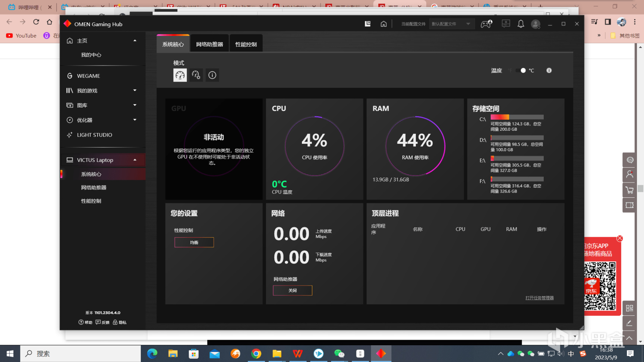Show the temperature info tooltip icon
This screenshot has height=362, width=644.
coord(549,70)
